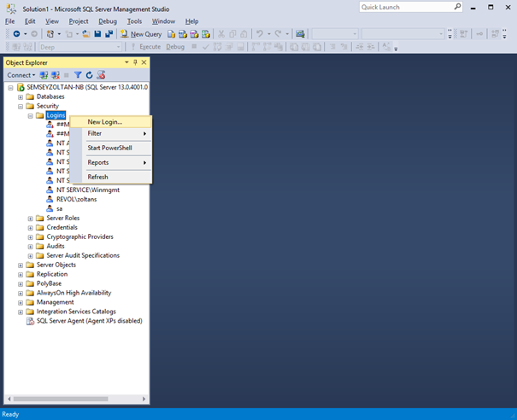The width and height of the screenshot is (517, 420).
Task: Choose New Login... from context menu
Action: (105, 121)
